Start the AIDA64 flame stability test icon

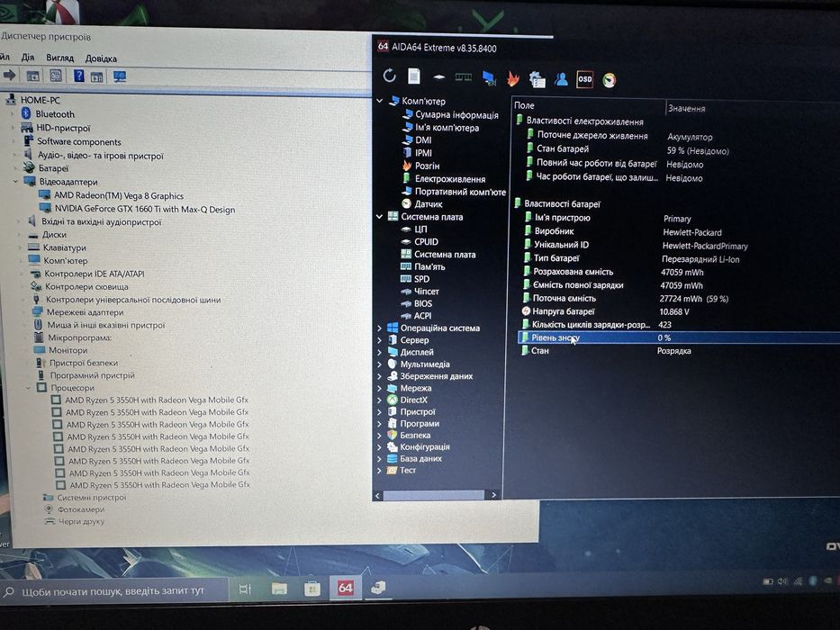point(512,79)
